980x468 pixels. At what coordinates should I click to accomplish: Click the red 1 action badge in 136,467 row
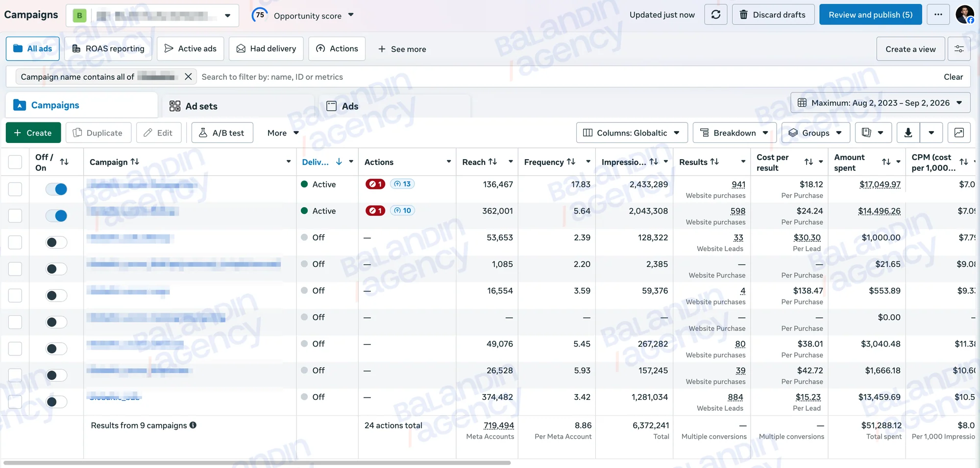(375, 184)
